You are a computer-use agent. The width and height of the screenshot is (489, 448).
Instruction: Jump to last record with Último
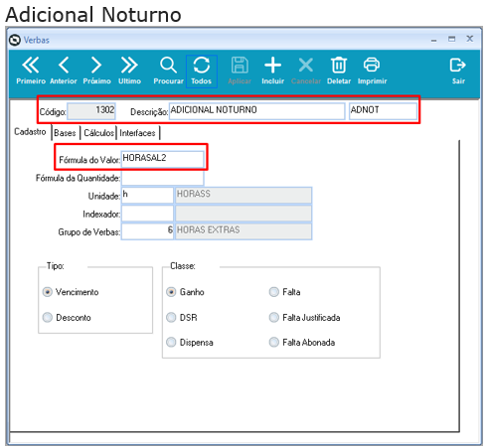(129, 71)
